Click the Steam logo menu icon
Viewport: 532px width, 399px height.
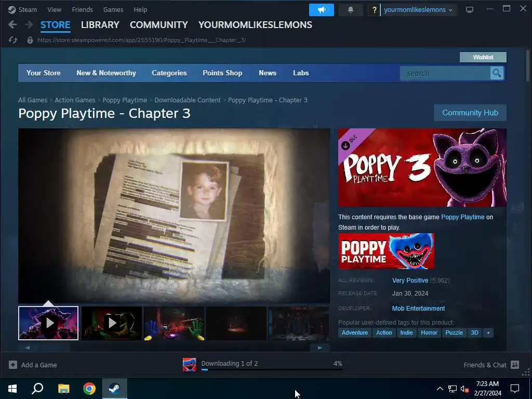(x=12, y=9)
